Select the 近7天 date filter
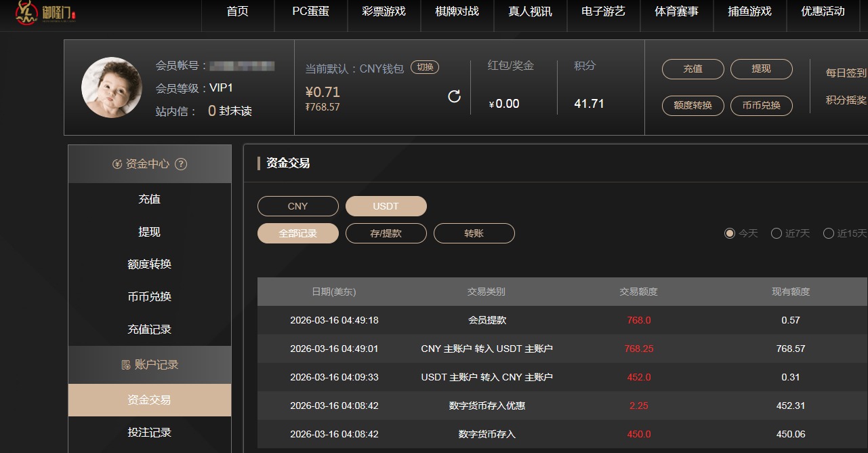Screen dimensions: 868x453 (777, 233)
